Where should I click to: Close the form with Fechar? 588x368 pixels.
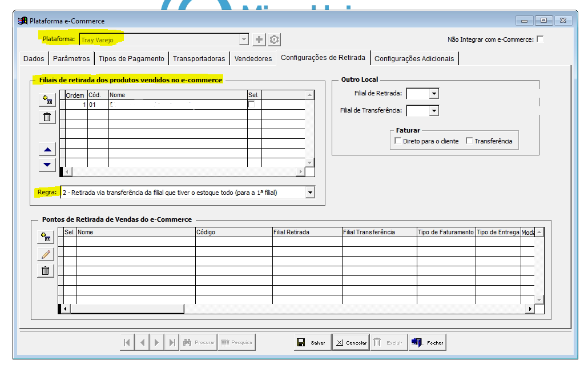point(428,342)
